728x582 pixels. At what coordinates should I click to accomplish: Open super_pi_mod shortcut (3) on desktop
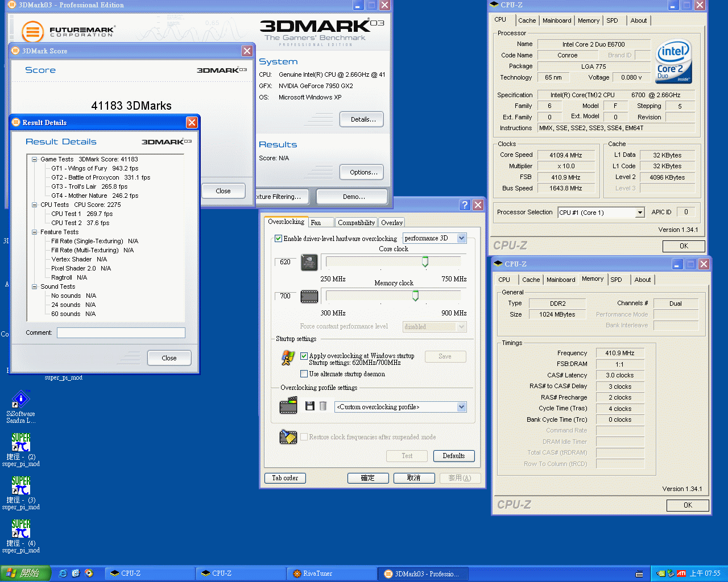[21, 485]
